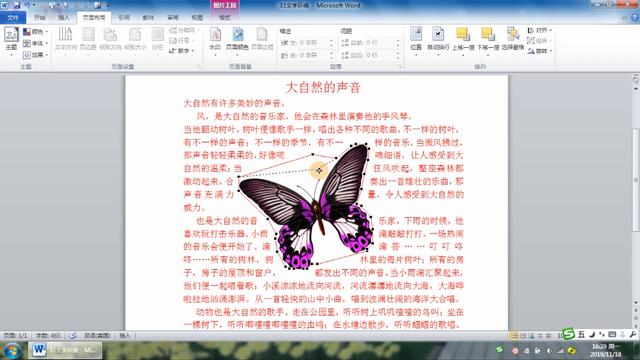This screenshot has height=360, width=640.
Task: Open the 断字 (Hyphenation) dropdown
Action: point(181,51)
